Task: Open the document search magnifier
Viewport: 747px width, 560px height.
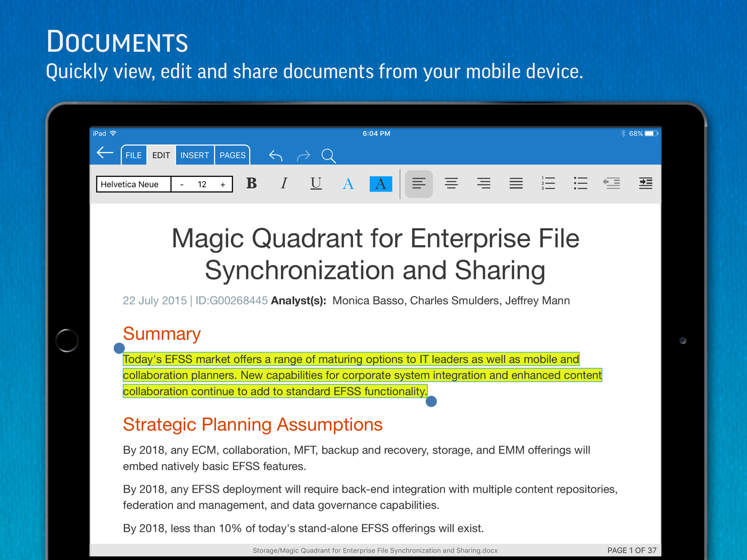Action: click(329, 156)
